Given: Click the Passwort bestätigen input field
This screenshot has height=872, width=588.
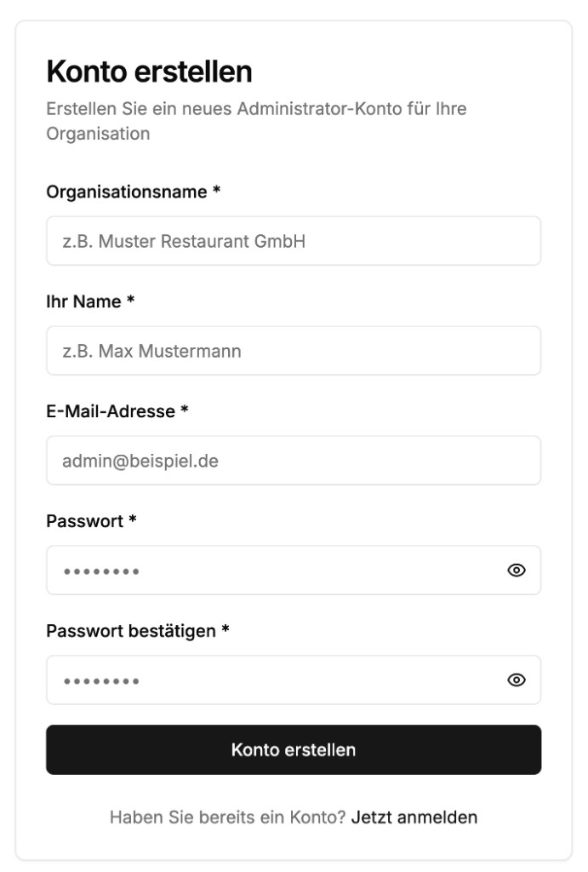Looking at the screenshot, I should [255, 680].
